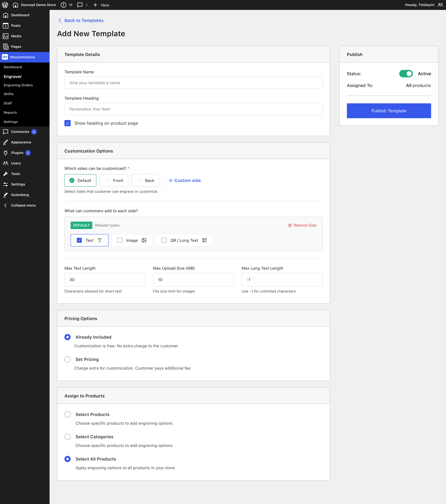Click the Gutenberg pen icon
This screenshot has width=446, height=504.
coord(6,195)
